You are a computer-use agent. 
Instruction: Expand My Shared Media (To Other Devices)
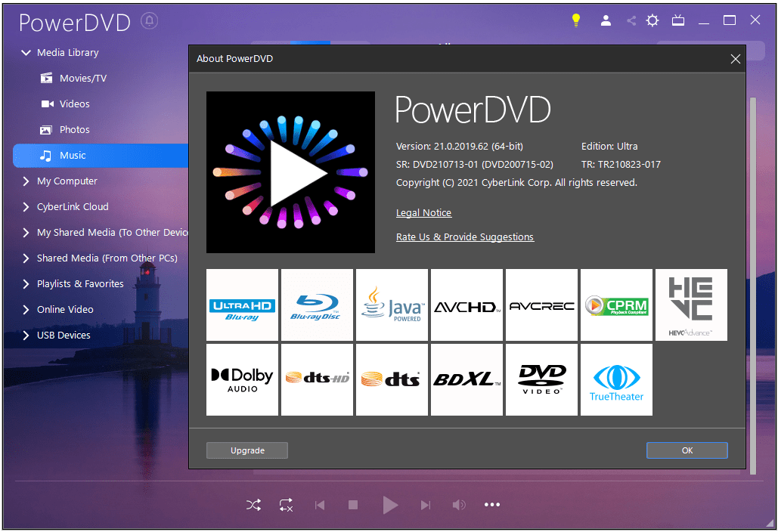pos(25,233)
